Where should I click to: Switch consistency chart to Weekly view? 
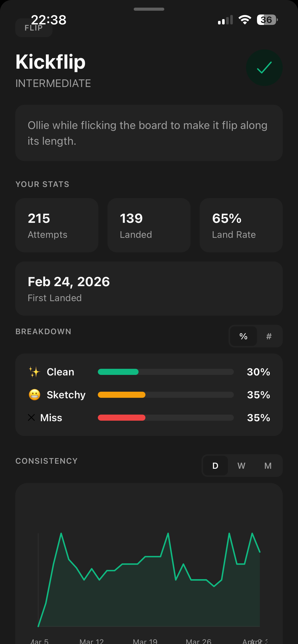pyautogui.click(x=241, y=466)
